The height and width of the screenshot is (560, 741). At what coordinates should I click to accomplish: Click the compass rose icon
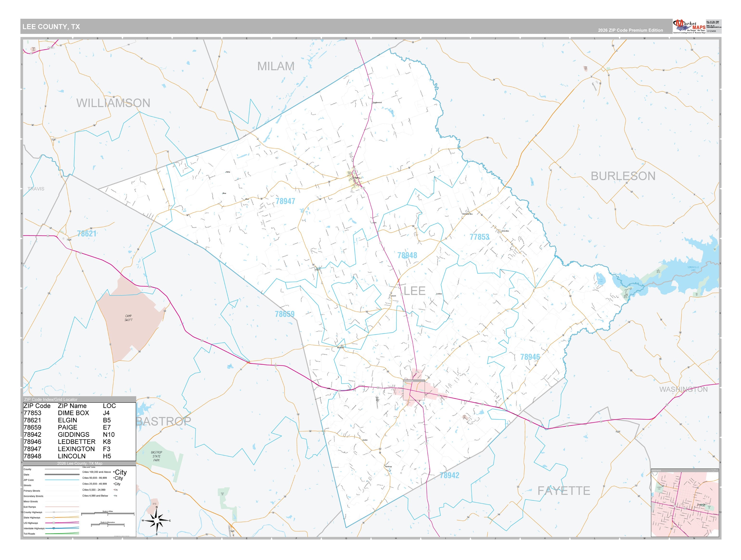click(156, 521)
